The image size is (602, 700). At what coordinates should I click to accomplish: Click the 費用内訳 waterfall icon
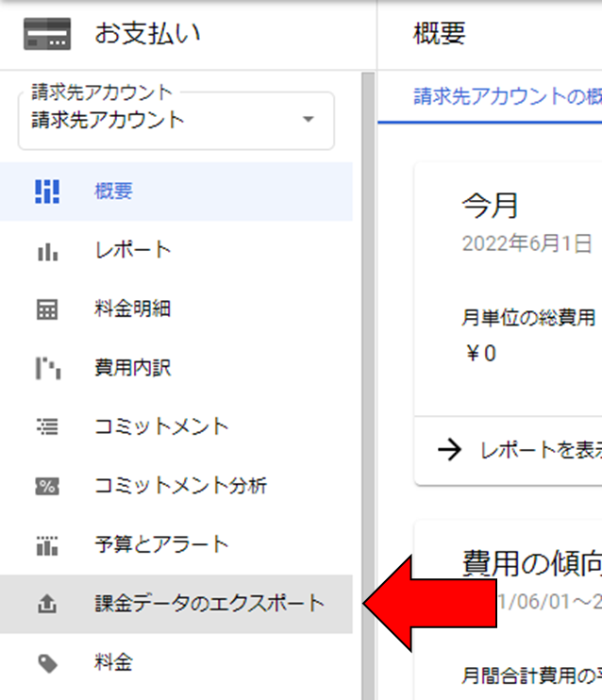click(x=48, y=368)
